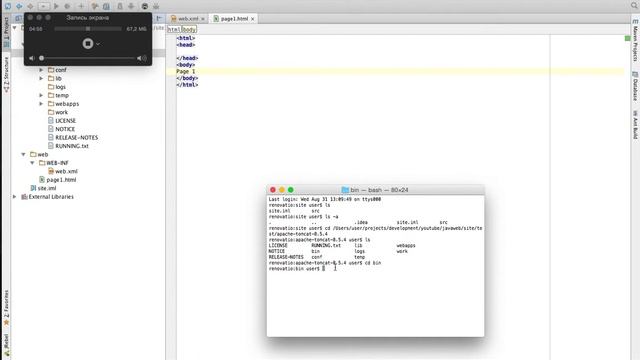Image resolution: width=640 pixels, height=360 pixels.
Task: Expand External Libraries node
Action: point(15,197)
